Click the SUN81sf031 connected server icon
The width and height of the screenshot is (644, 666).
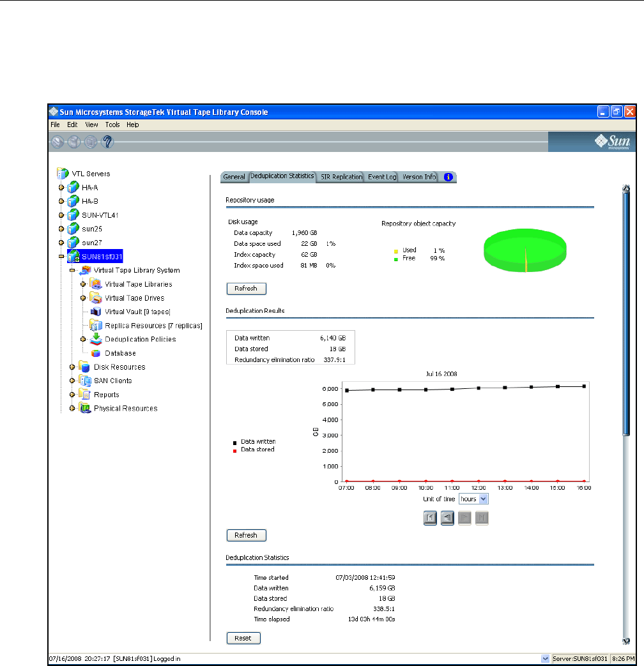(x=73, y=256)
